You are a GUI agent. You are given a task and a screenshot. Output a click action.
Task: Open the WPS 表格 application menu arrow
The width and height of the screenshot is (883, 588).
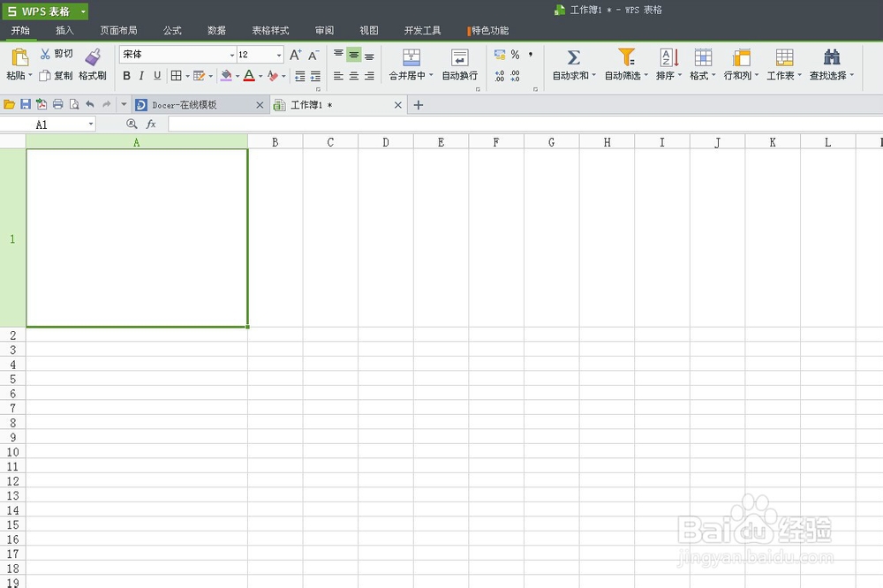(83, 11)
